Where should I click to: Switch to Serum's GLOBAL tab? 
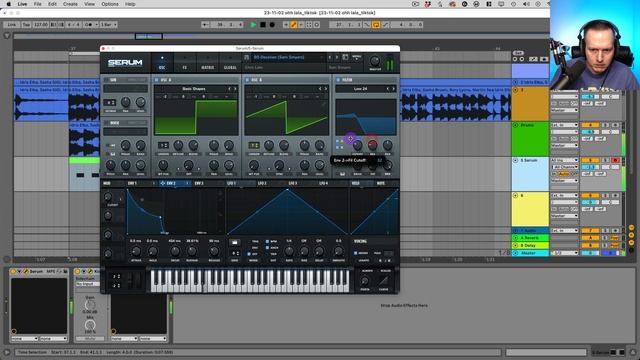[230, 63]
